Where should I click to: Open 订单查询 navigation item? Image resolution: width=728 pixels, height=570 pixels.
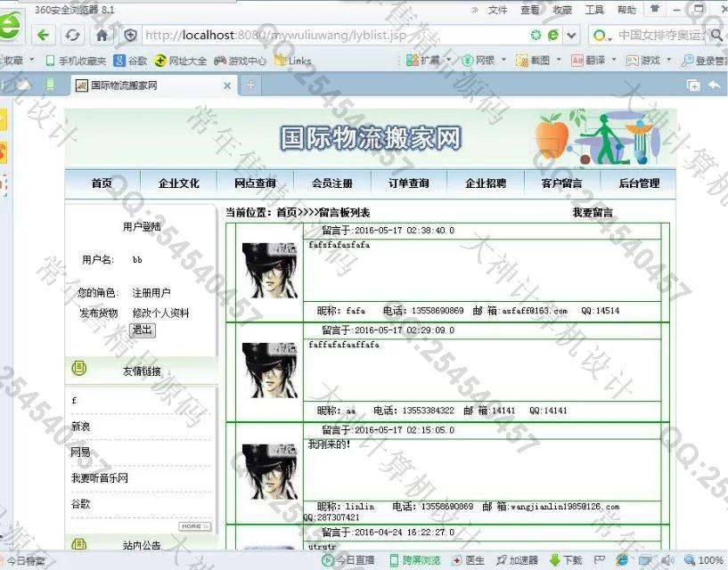tap(409, 183)
